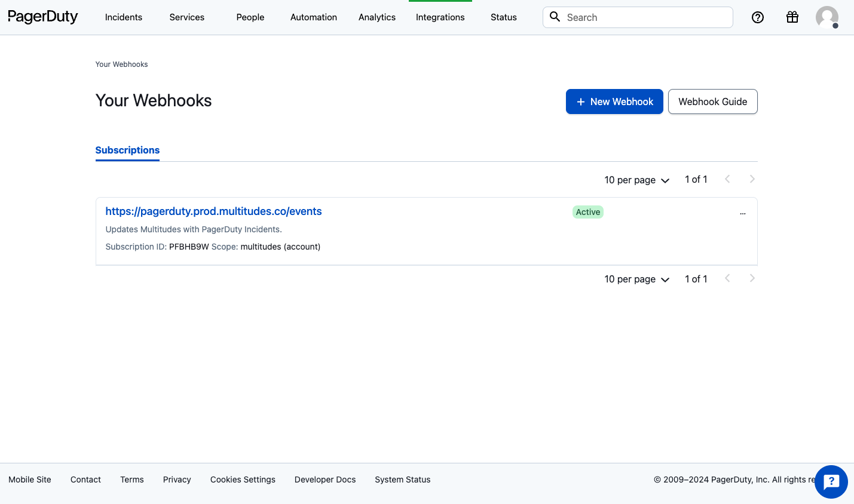Open the Webhook Guide

tap(712, 102)
